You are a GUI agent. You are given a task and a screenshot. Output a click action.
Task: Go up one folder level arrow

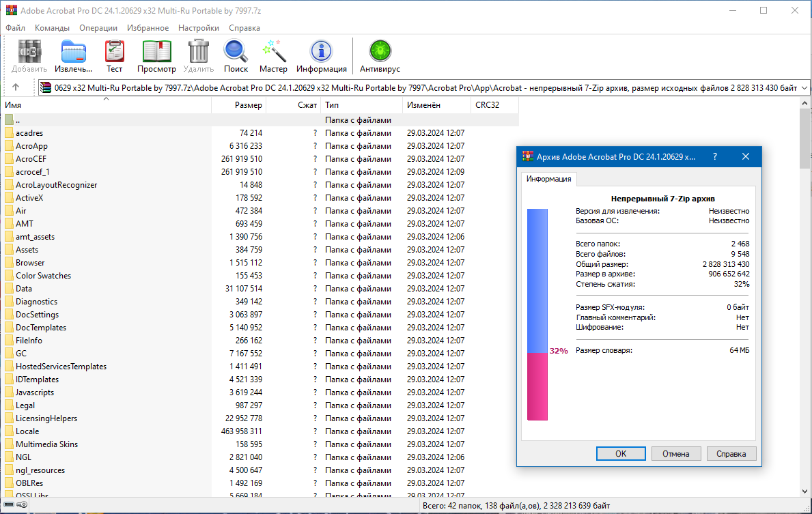point(16,87)
